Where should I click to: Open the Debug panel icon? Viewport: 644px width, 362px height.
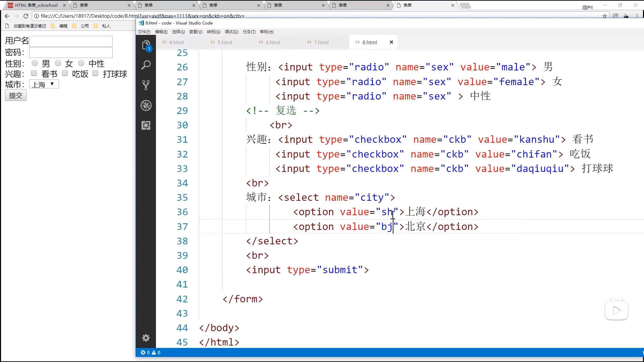(x=146, y=106)
